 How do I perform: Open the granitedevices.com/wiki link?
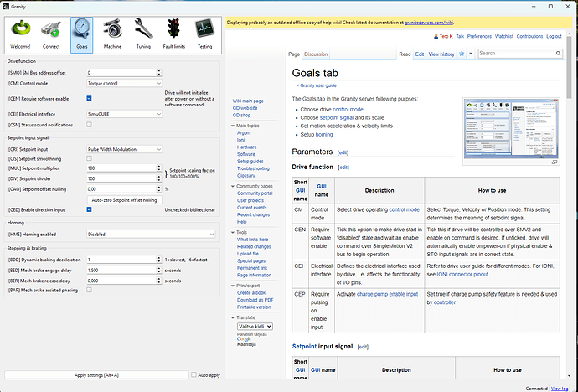click(x=429, y=23)
